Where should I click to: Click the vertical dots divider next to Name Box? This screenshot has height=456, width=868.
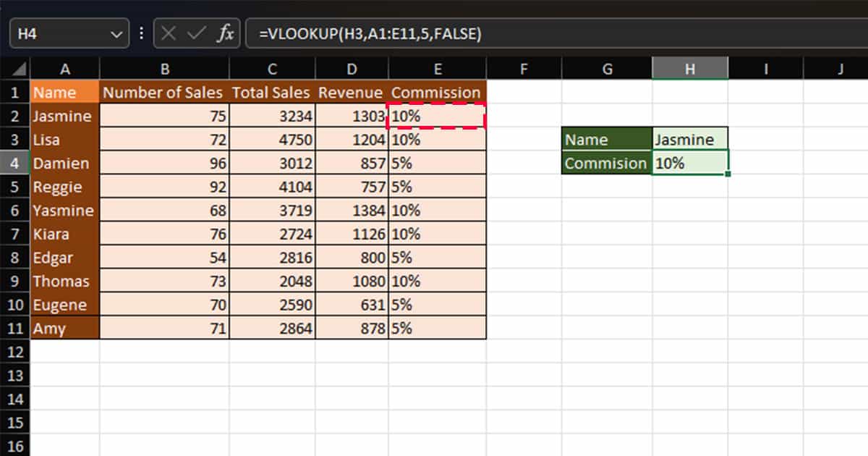(x=140, y=33)
